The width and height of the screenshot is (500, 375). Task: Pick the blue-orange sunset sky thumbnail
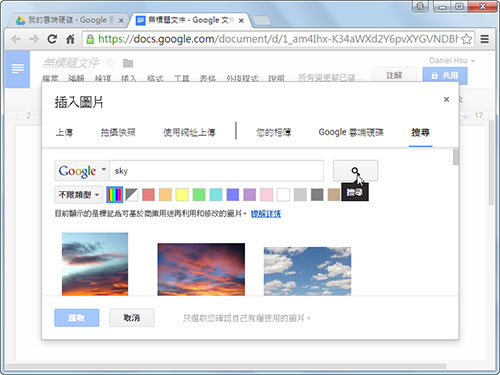(x=95, y=264)
